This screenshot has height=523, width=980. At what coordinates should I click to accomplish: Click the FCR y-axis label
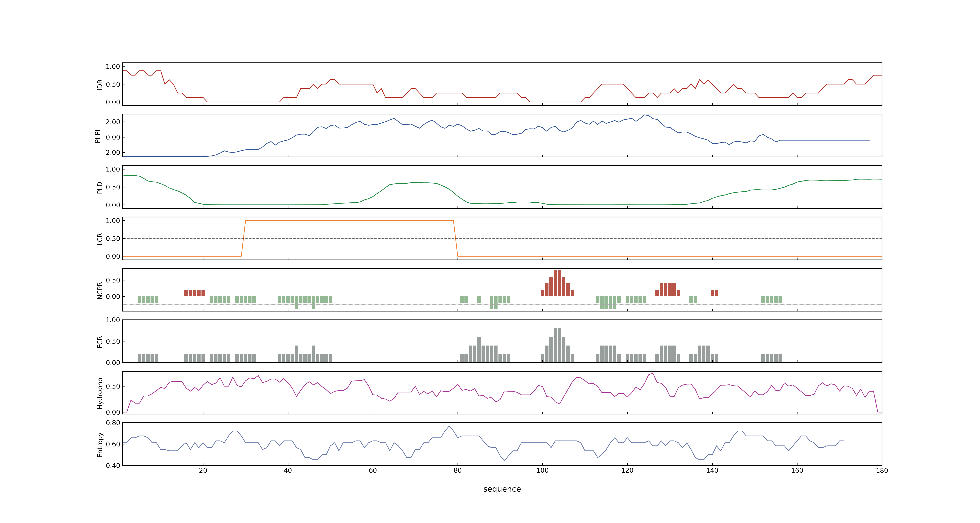pos(100,341)
